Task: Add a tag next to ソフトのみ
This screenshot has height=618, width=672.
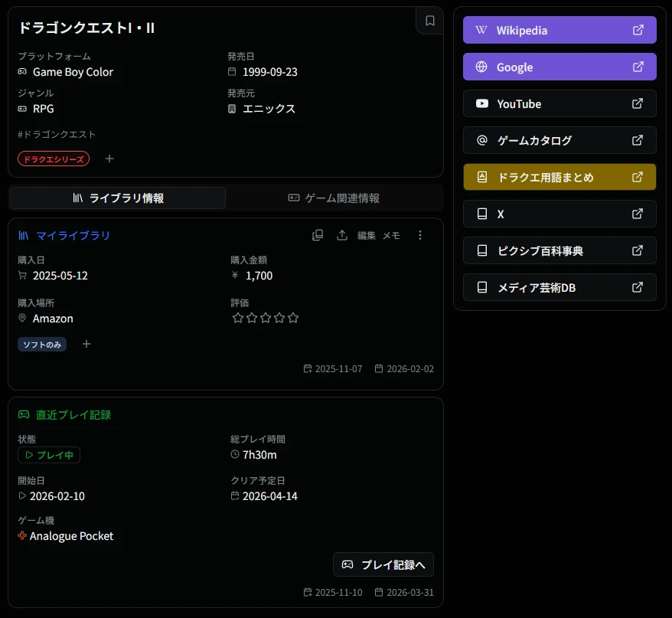Action: (86, 344)
